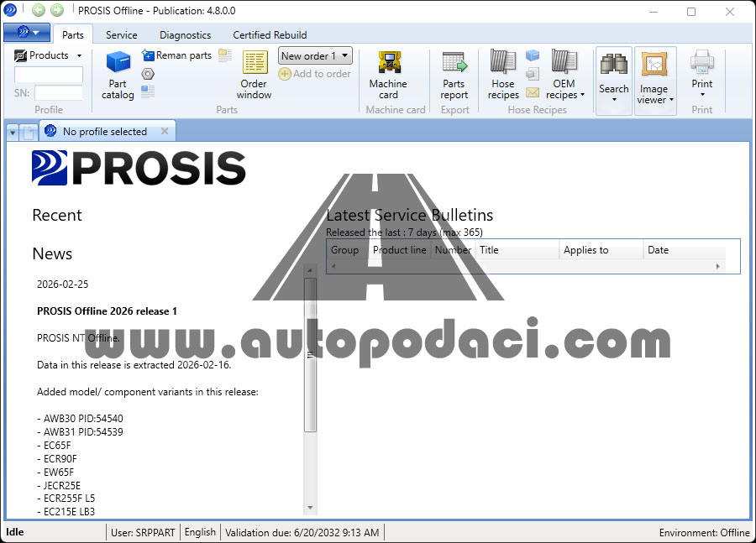Switch to the Certified Rebuild tab
Viewport: 756px width, 543px height.
point(270,34)
